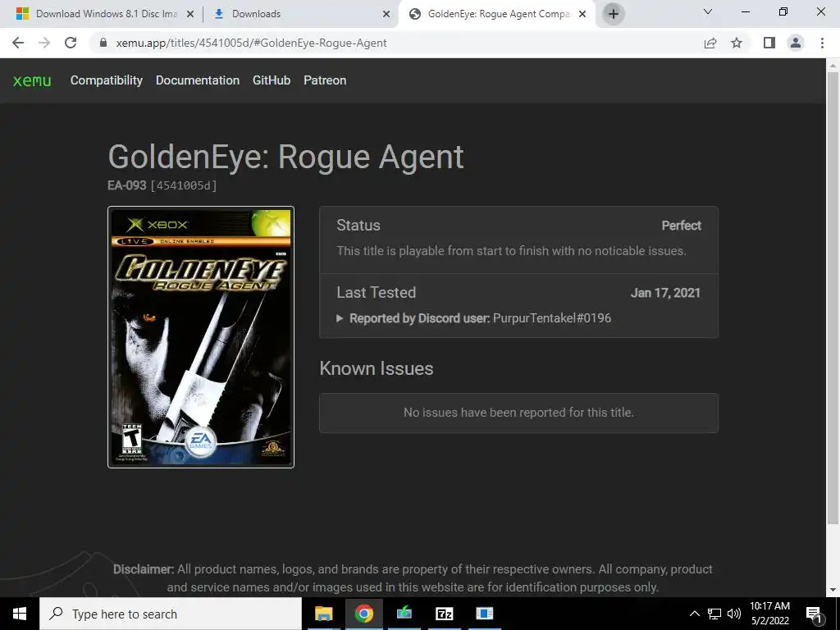
Task: Click scrollbar down arrow
Action: tap(833, 590)
